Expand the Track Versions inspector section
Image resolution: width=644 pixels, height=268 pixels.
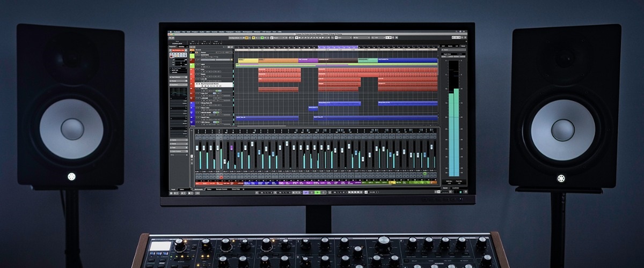tap(178, 77)
